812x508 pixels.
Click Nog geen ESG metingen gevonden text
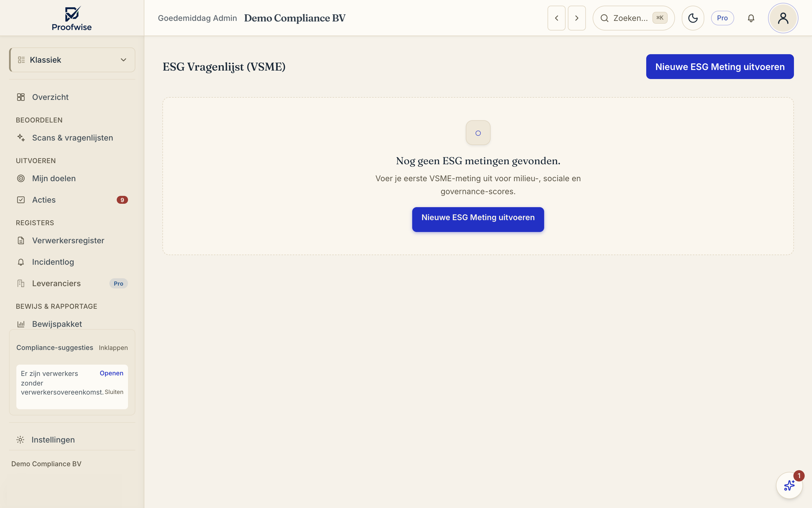[x=478, y=161]
